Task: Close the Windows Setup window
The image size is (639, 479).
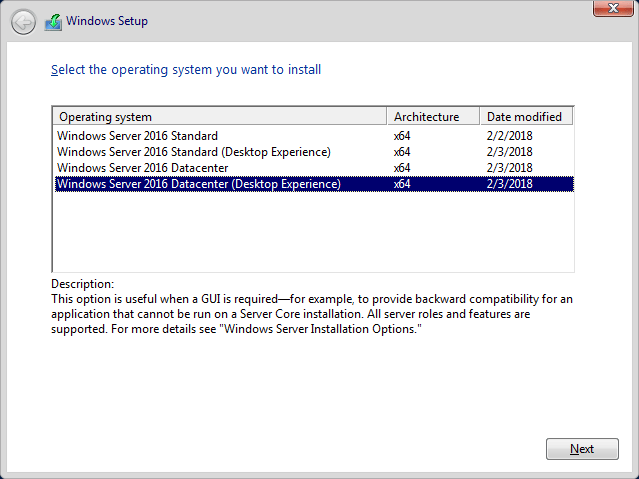Action: 613,8
